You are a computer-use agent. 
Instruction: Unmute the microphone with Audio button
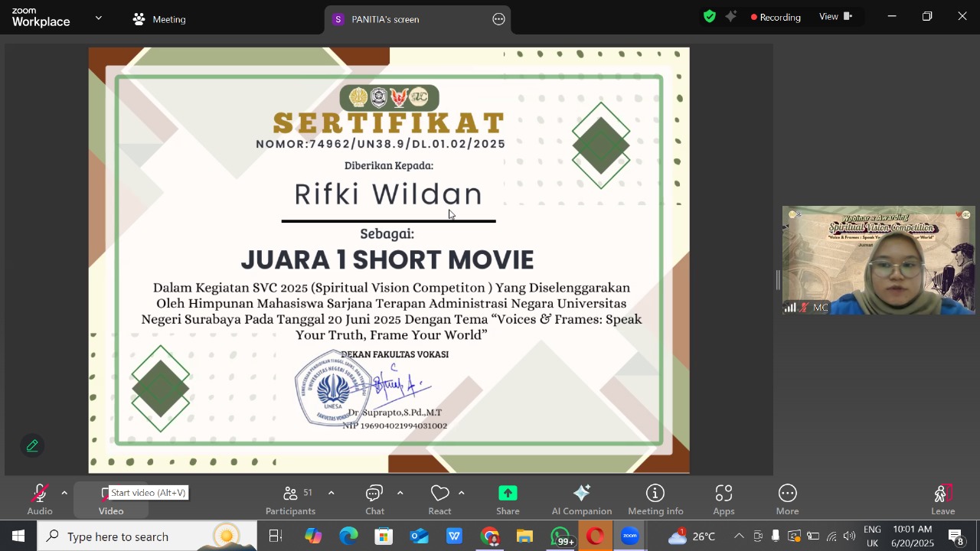[x=40, y=500]
